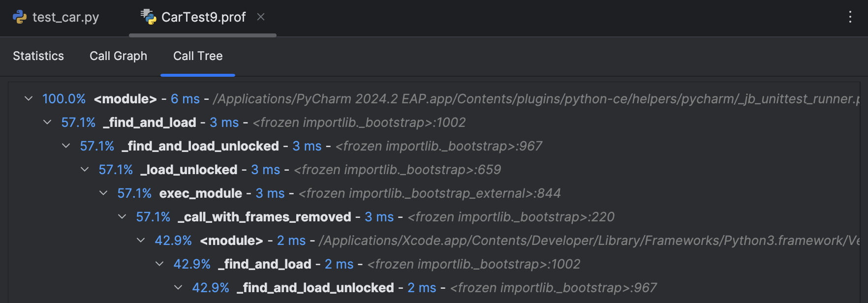
Task: Open the test_car.py editor tab
Action: (65, 17)
